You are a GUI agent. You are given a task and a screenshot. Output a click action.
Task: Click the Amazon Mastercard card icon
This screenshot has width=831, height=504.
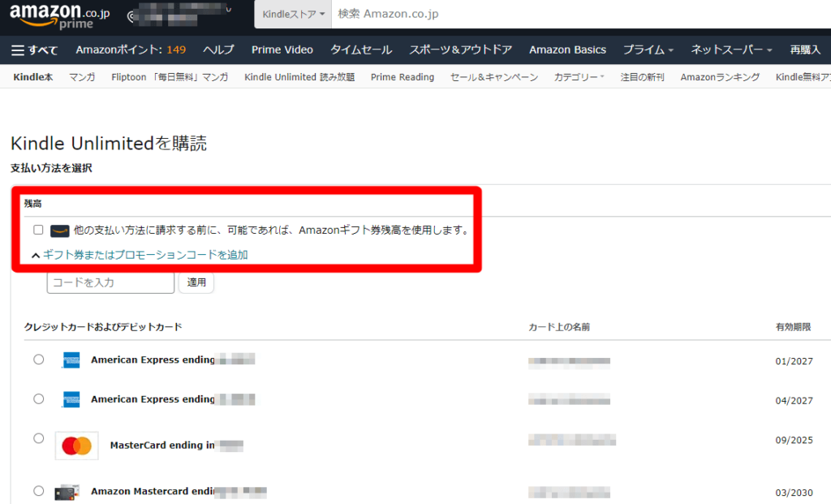[67, 492]
